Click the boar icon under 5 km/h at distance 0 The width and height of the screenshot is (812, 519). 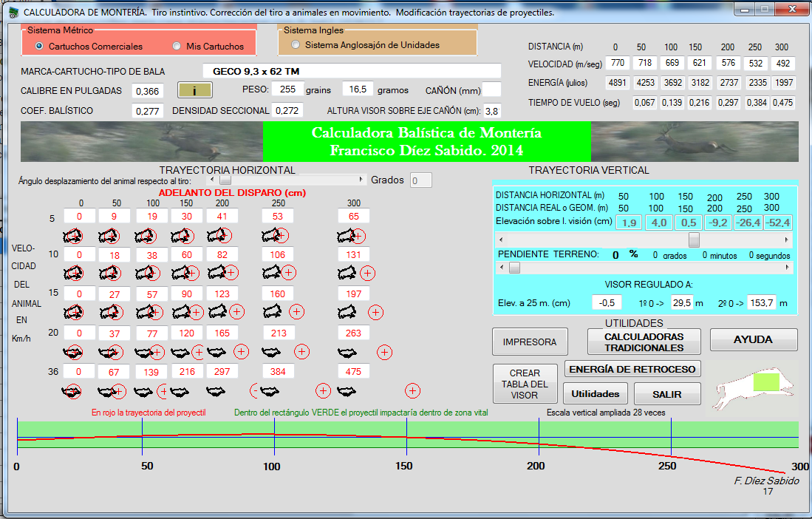click(73, 236)
